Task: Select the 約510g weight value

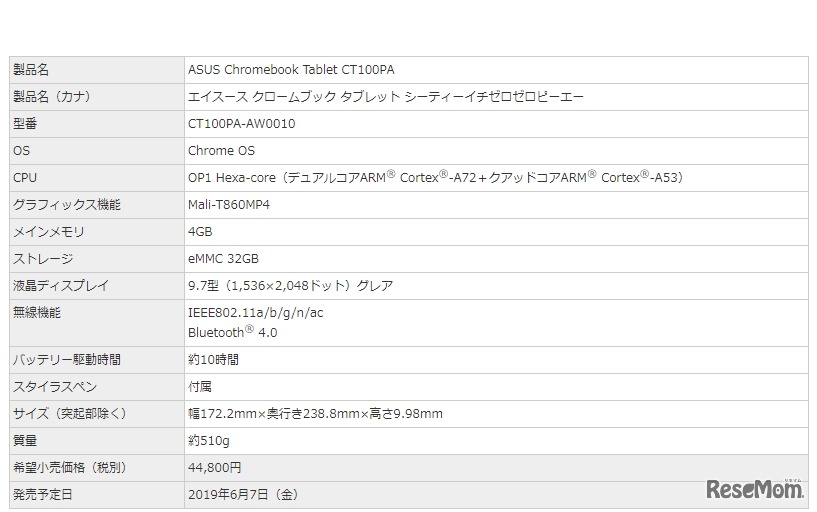Action: [208, 441]
